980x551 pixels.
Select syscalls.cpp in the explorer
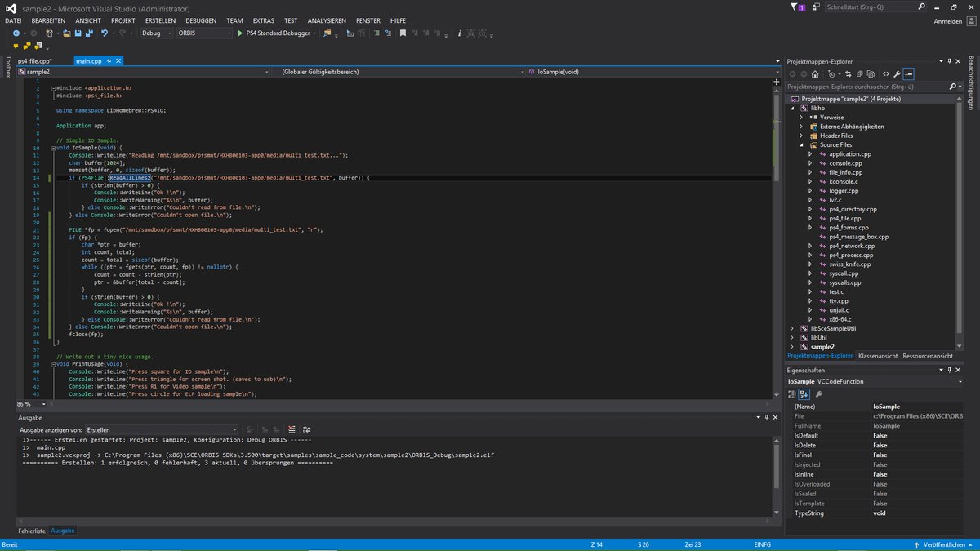(x=844, y=282)
